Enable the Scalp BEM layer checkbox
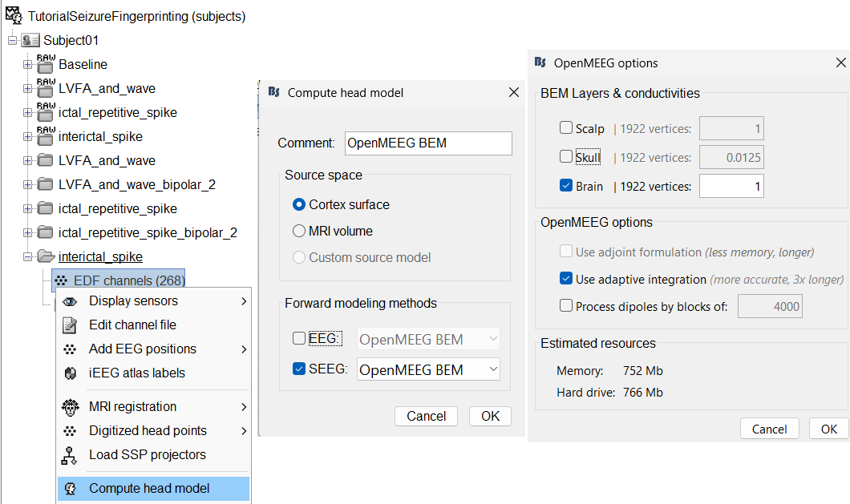 point(566,128)
